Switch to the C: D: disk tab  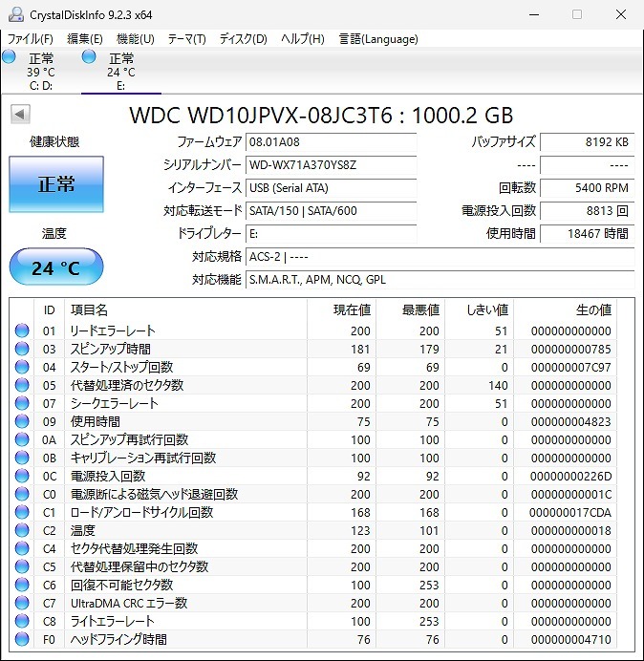coord(40,71)
